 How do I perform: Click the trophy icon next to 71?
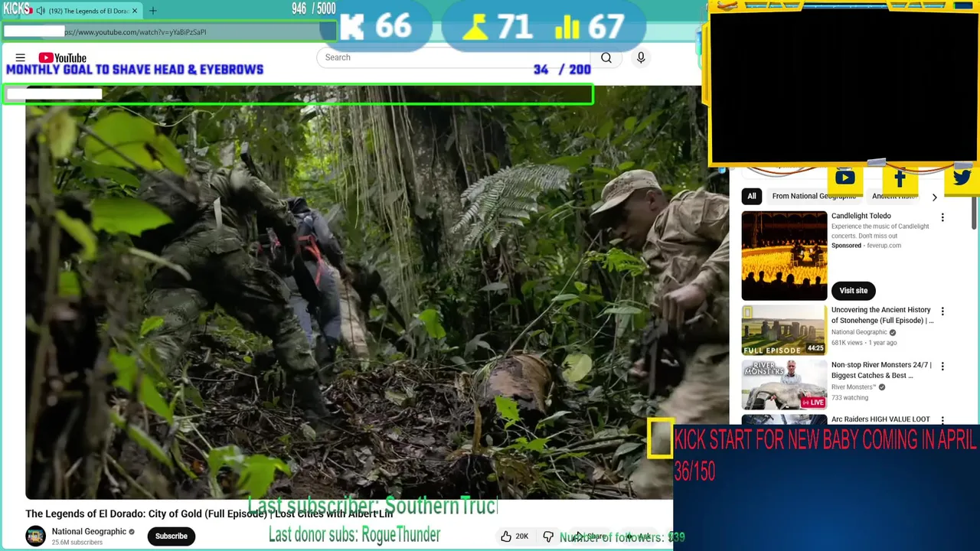(x=475, y=28)
